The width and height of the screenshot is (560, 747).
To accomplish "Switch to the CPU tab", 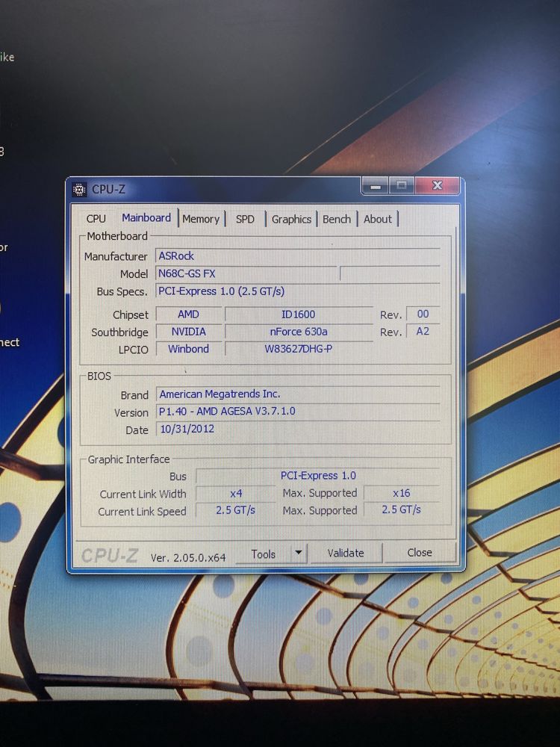I will click(96, 219).
